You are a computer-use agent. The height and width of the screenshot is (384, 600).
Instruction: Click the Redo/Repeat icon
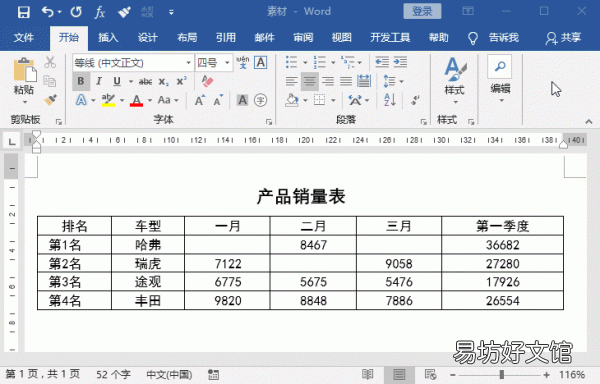[x=76, y=12]
